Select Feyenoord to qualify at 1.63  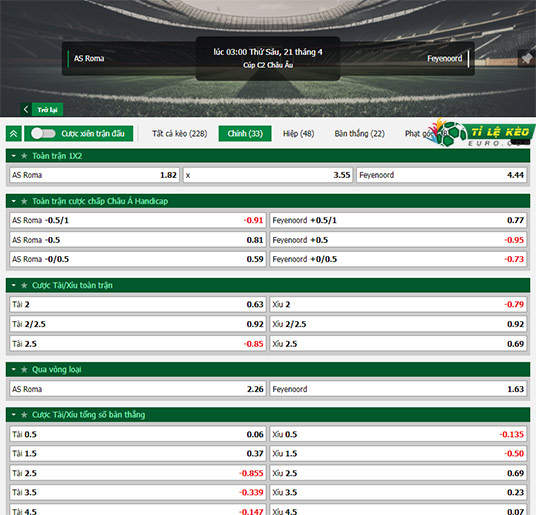tap(398, 389)
